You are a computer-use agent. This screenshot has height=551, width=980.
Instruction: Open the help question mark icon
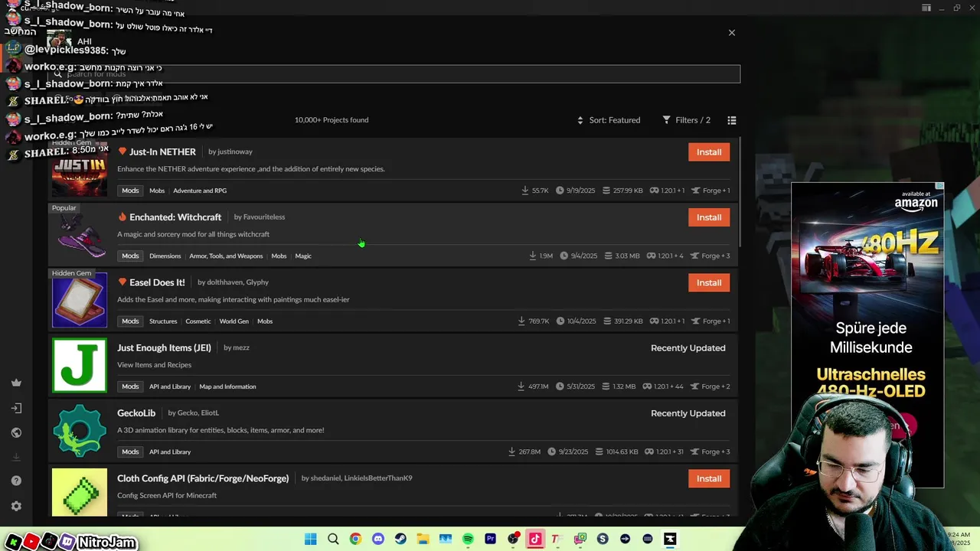(16, 481)
